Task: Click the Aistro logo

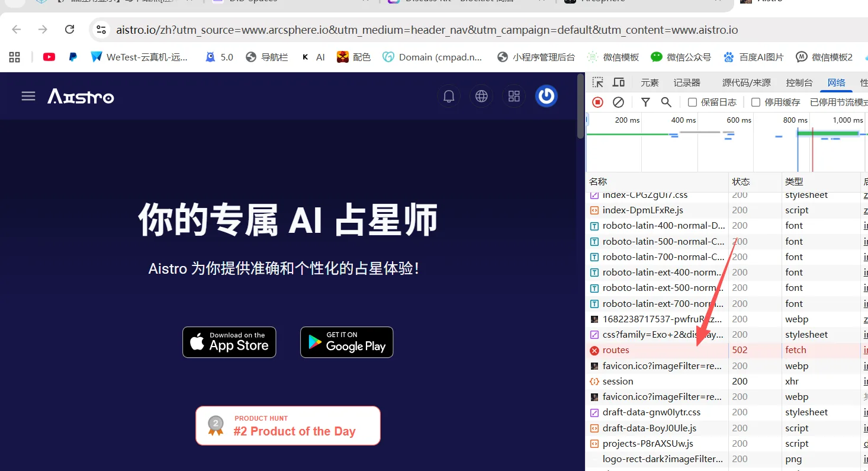Action: (x=81, y=96)
